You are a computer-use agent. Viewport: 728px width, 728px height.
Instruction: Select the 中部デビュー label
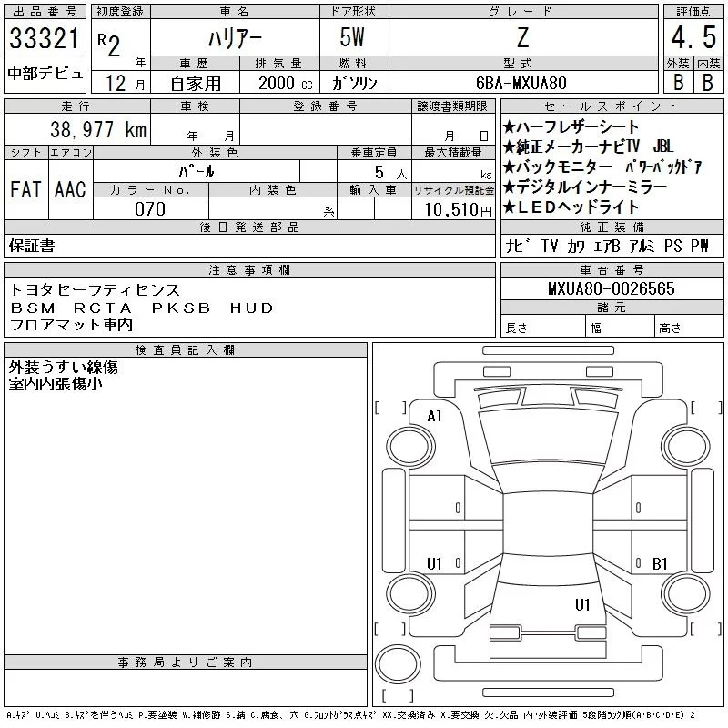[45, 74]
